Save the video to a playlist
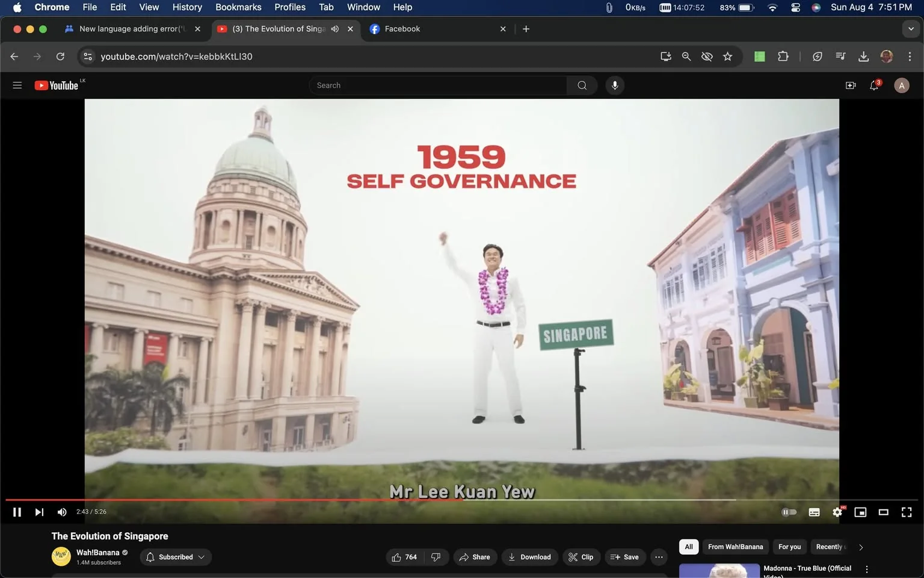The height and width of the screenshot is (578, 924). [625, 557]
